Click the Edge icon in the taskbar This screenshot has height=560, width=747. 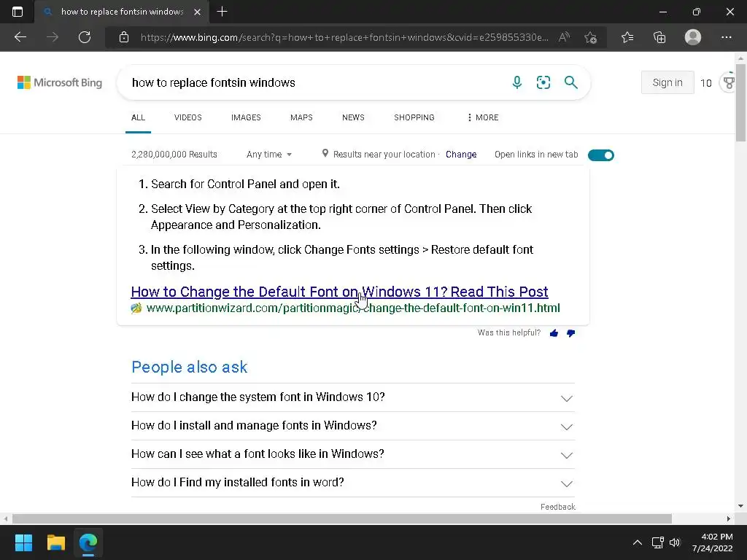[x=88, y=542]
